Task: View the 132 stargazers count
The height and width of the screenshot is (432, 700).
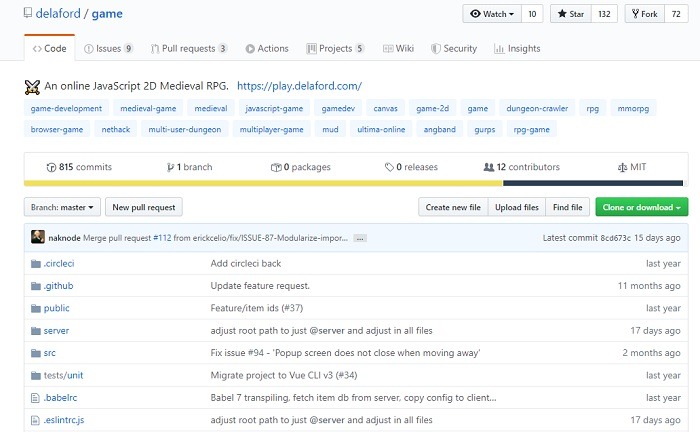Action: tap(604, 14)
